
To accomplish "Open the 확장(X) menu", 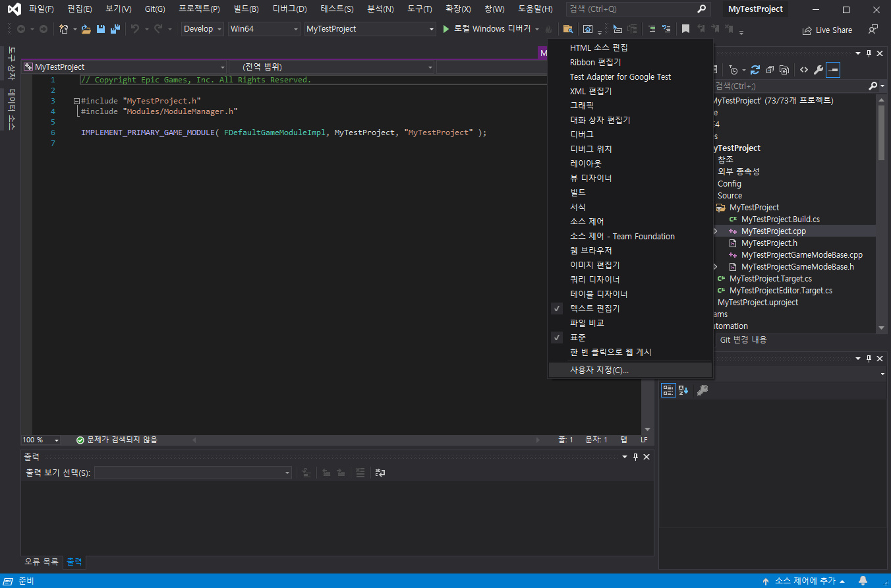I will pos(458,9).
